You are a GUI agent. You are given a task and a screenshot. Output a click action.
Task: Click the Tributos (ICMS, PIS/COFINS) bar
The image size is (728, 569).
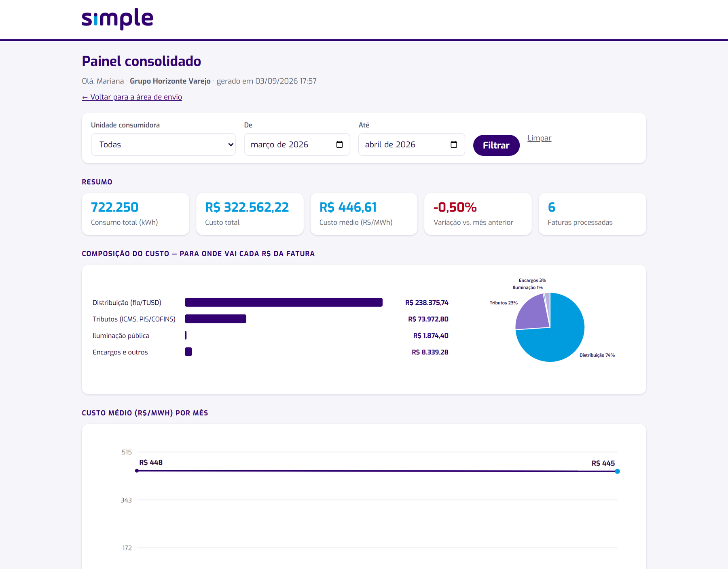pyautogui.click(x=216, y=319)
